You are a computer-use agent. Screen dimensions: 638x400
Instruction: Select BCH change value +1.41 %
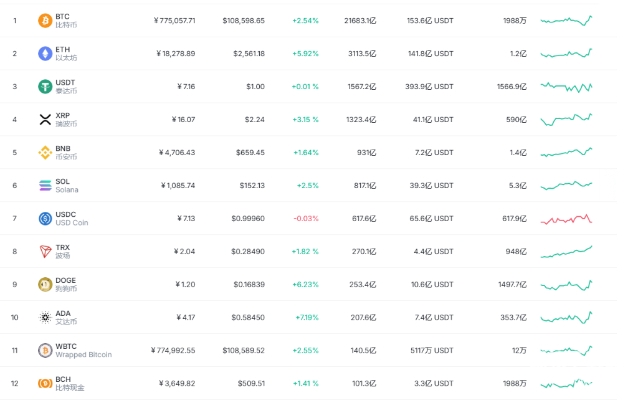[305, 383]
